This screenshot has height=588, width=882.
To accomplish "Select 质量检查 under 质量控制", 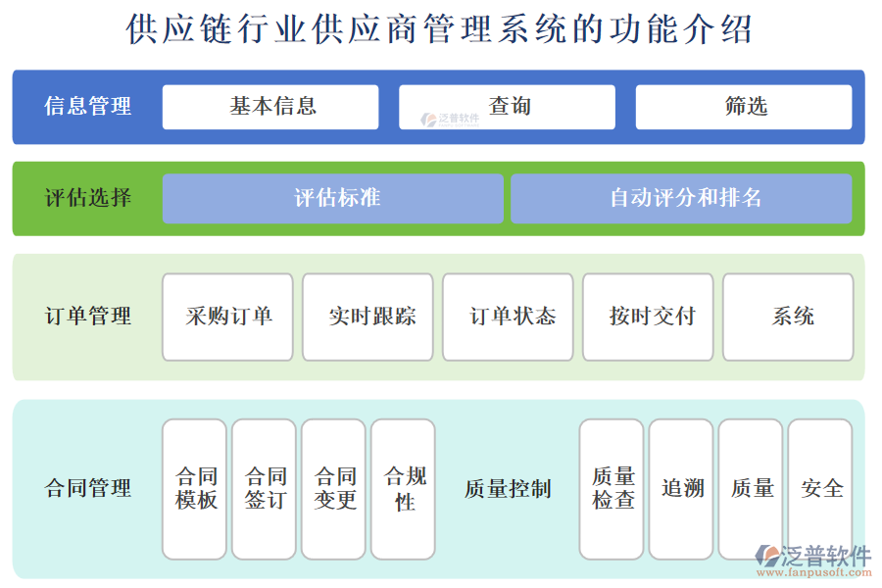I will coord(611,487).
